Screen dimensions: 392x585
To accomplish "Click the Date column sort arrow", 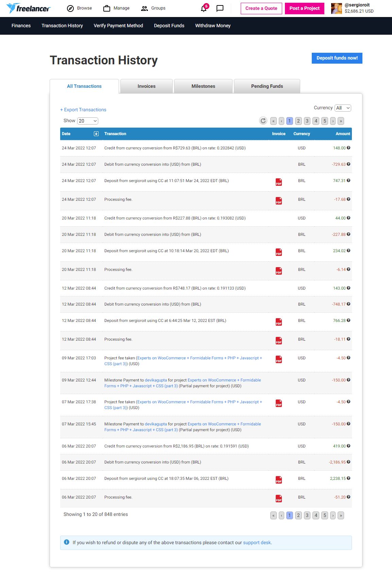I will 96,134.
